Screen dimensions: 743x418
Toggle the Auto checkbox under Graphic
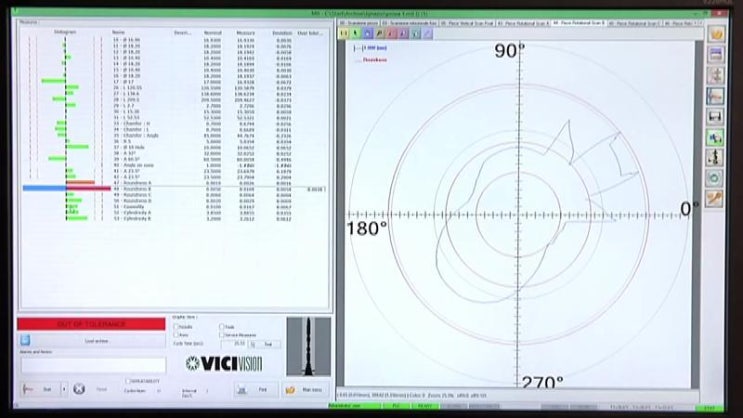point(176,335)
